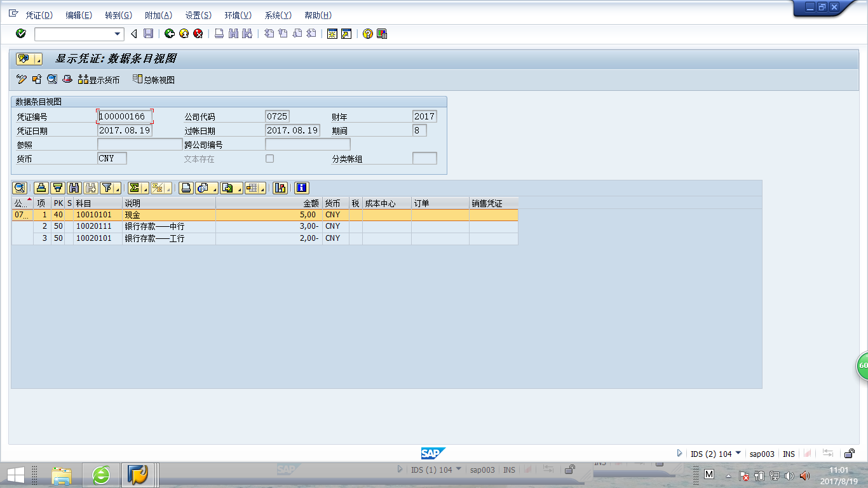Open the 帮助(H) menu
Screen dimensions: 868x488
[x=318, y=15]
